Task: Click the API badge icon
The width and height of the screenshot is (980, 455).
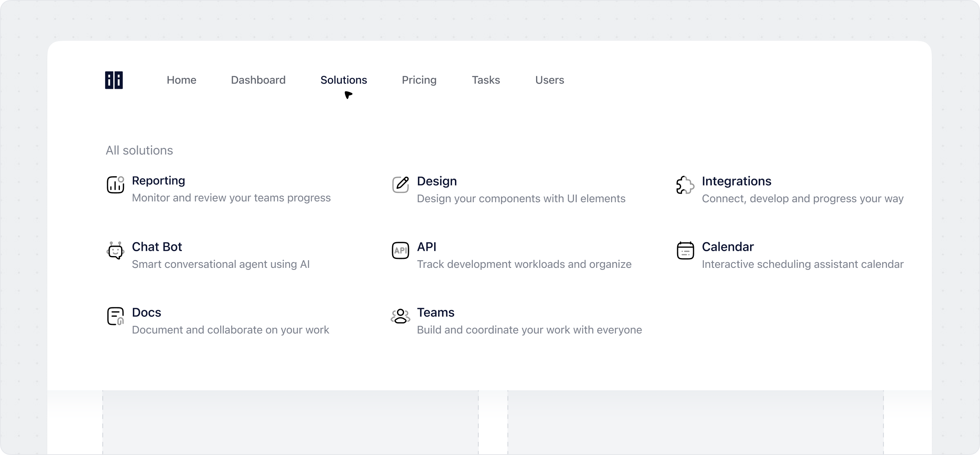Action: (x=400, y=250)
